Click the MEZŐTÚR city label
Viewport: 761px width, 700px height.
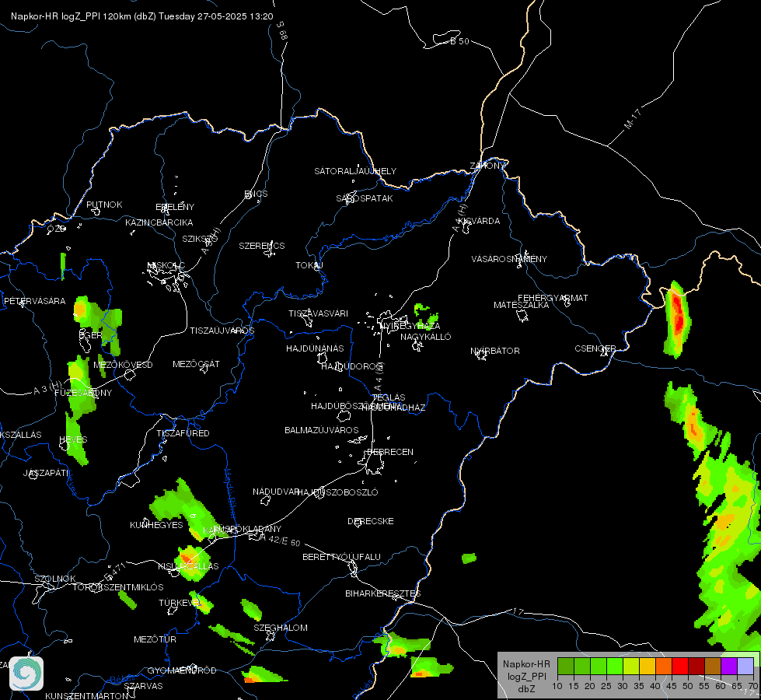point(155,639)
